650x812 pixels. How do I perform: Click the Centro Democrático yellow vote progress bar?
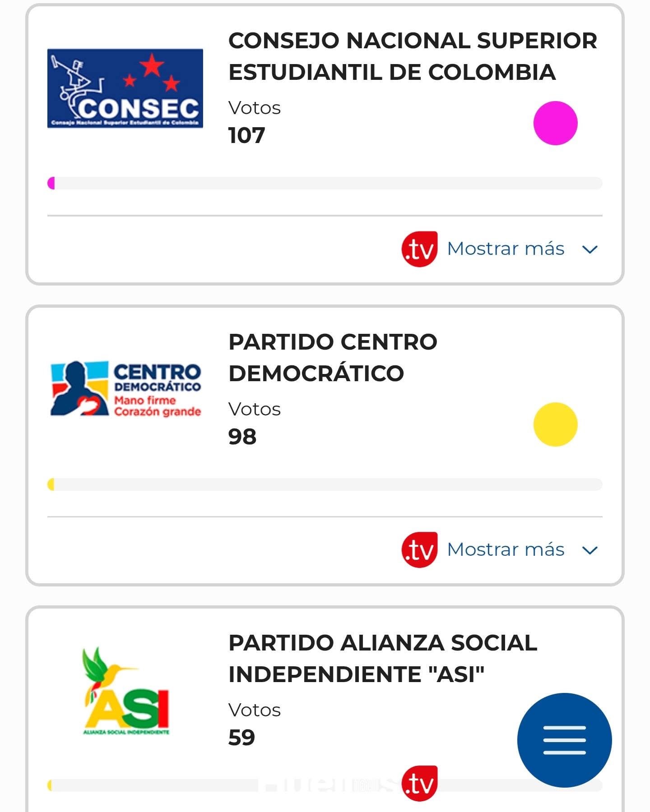point(325,484)
